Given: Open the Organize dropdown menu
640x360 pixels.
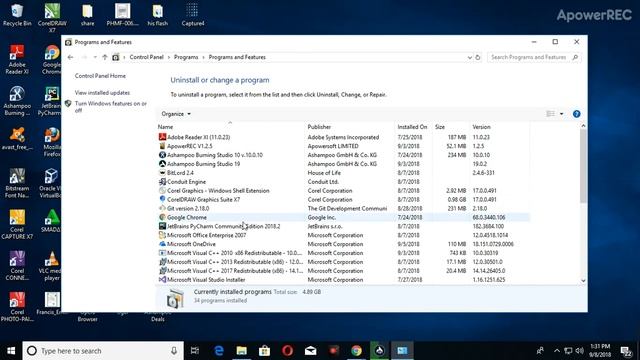Looking at the screenshot, I should click(x=176, y=114).
